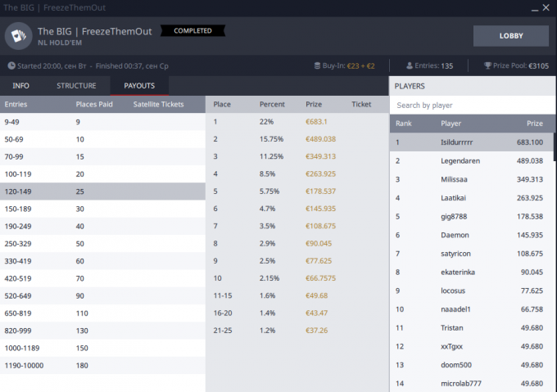Switch to the INFO tab
Screen dimensions: 557x392
click(20, 85)
